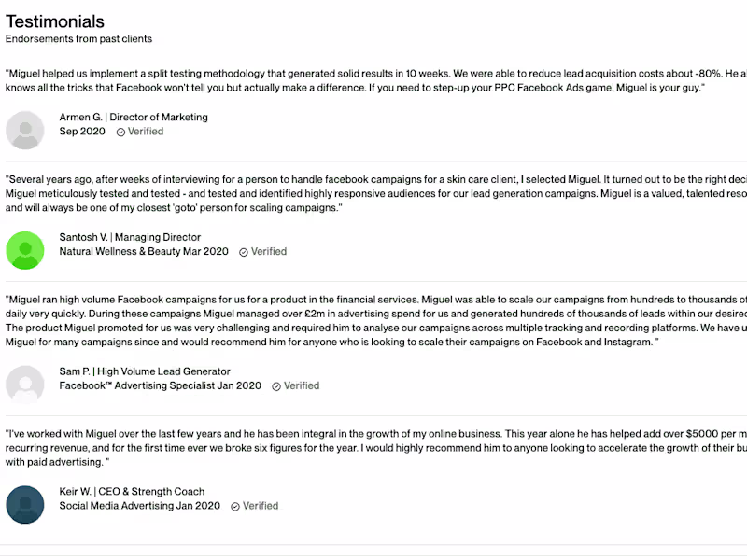Click Sam P. | High Volume Lead Generator

145,371
